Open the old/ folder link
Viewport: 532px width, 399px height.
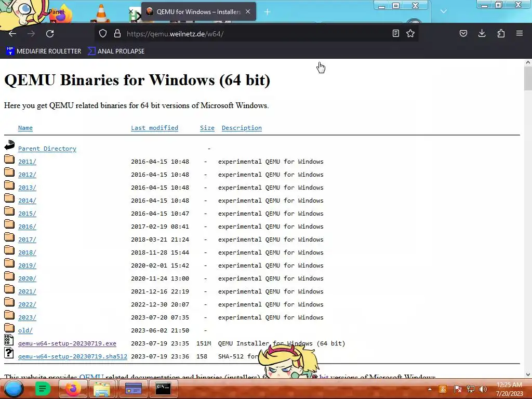(x=25, y=330)
